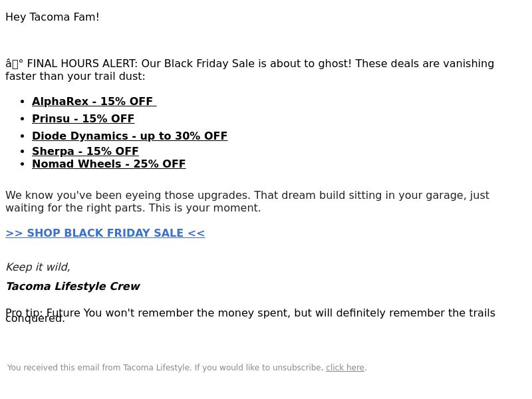Viewport: 532px width, 399px height.
Task: Click the 'Pro tip: Future You' line
Action: click(251, 315)
